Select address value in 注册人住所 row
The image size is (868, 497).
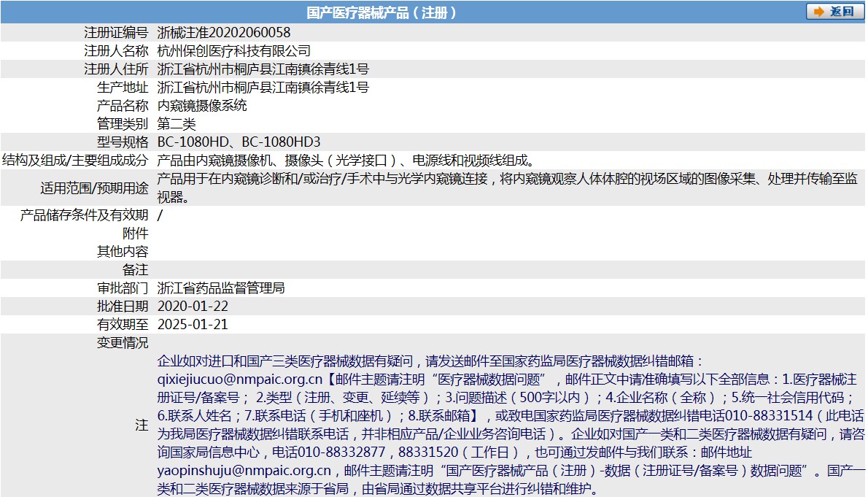pos(263,69)
